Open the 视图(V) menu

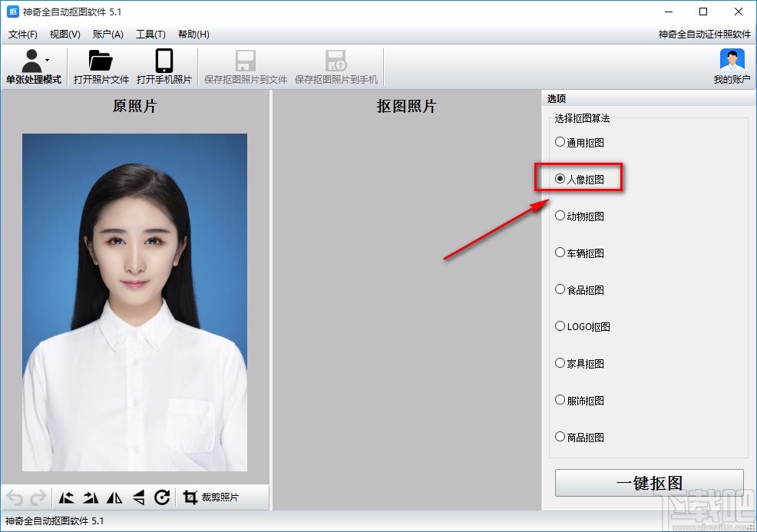[64, 35]
